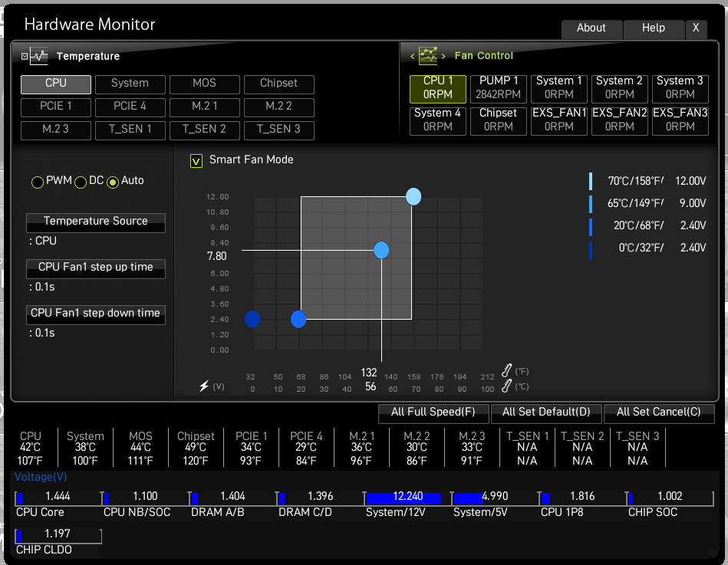Click the Temperature graph icon
Image resolution: width=728 pixels, height=565 pixels.
[39, 56]
